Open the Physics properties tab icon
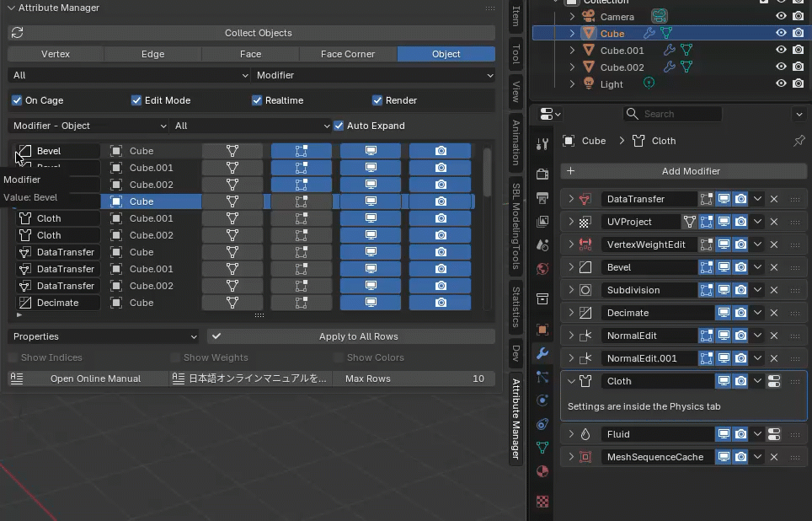Viewport: 812px width, 521px height. pyautogui.click(x=542, y=400)
